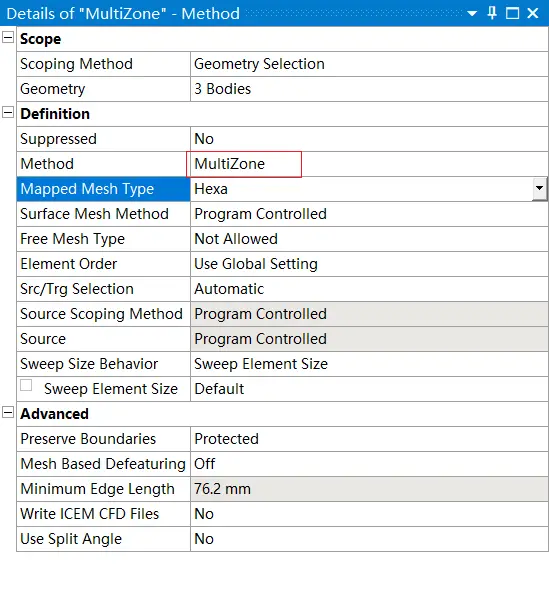Pin the Details panel with pushpin icon
The width and height of the screenshot is (549, 595).
pyautogui.click(x=492, y=13)
